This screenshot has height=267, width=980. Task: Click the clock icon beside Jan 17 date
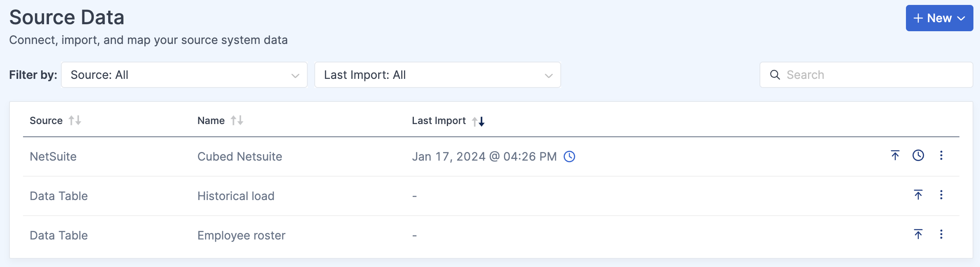(x=570, y=157)
